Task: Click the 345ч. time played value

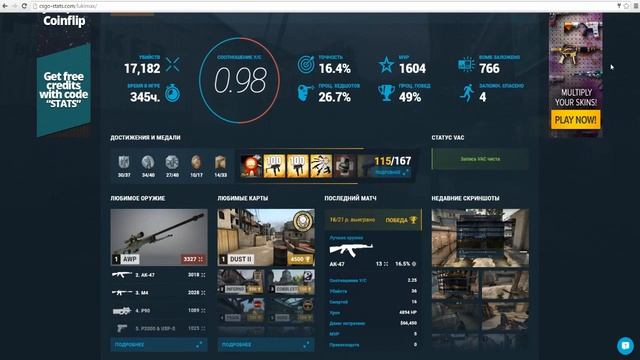Action: point(145,97)
